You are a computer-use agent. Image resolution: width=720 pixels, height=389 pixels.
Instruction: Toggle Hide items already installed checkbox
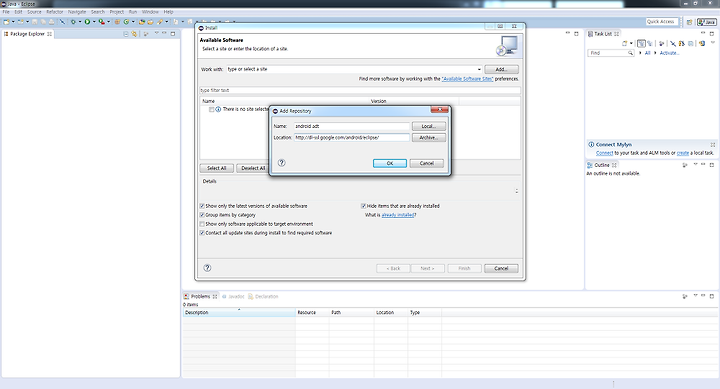tap(363, 206)
